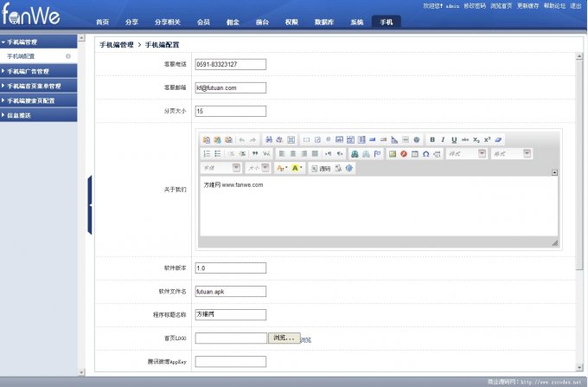Viewport: 588px width, 387px height.
Task: Click Paste from Word icon
Action: pos(228,139)
